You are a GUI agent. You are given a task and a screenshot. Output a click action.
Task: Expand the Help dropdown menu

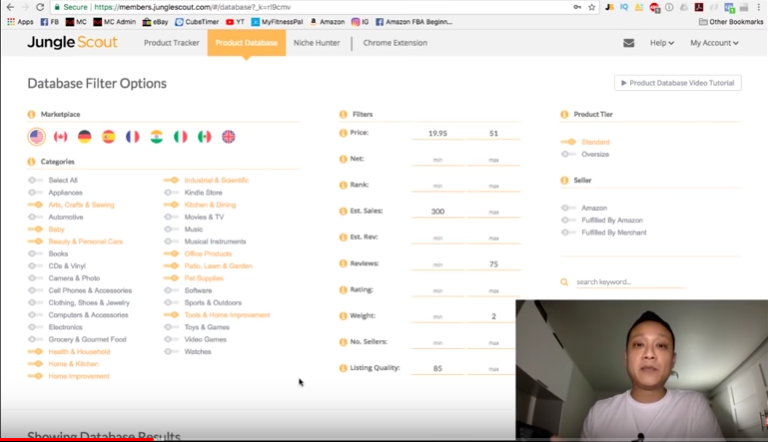click(x=662, y=43)
